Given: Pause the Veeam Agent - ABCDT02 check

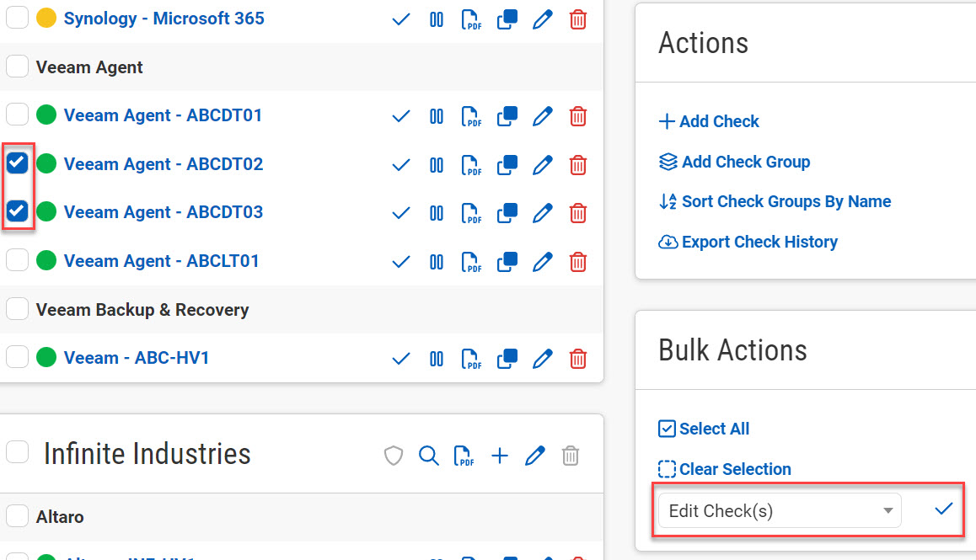Looking at the screenshot, I should [437, 164].
